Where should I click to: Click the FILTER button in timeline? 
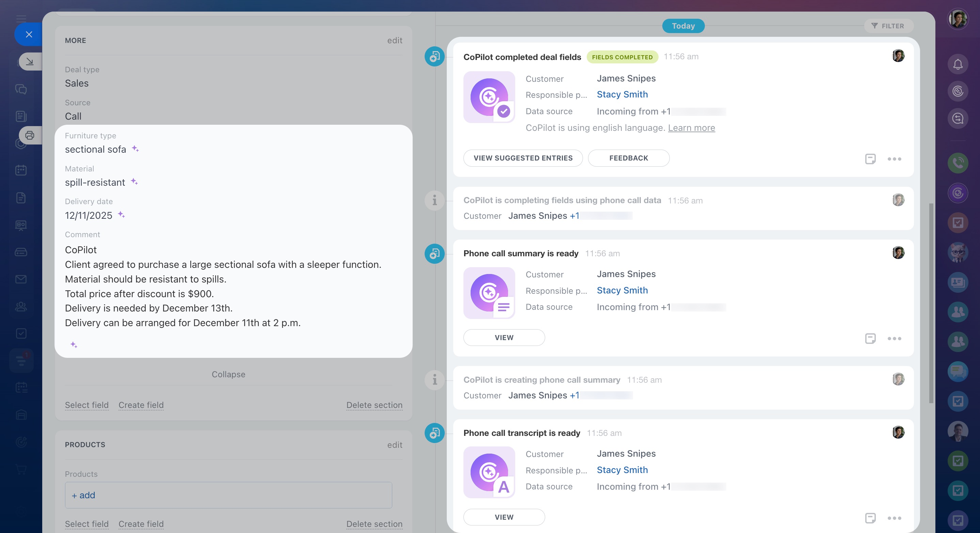click(x=888, y=26)
